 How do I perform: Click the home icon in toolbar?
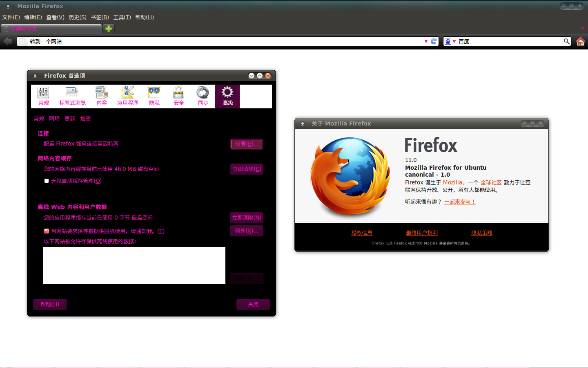[580, 41]
